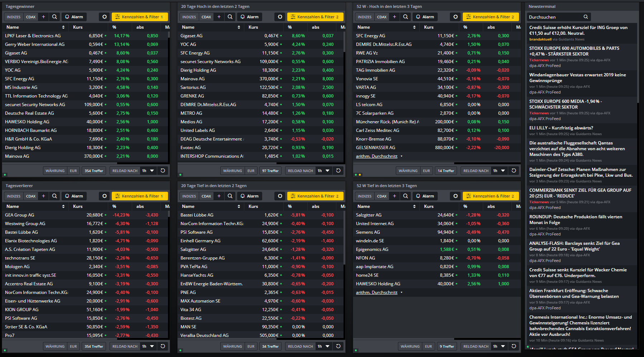The width and height of the screenshot is (644, 357).
Task: Select GEA Group AG row in Tagesverlierer
Action: [85, 215]
